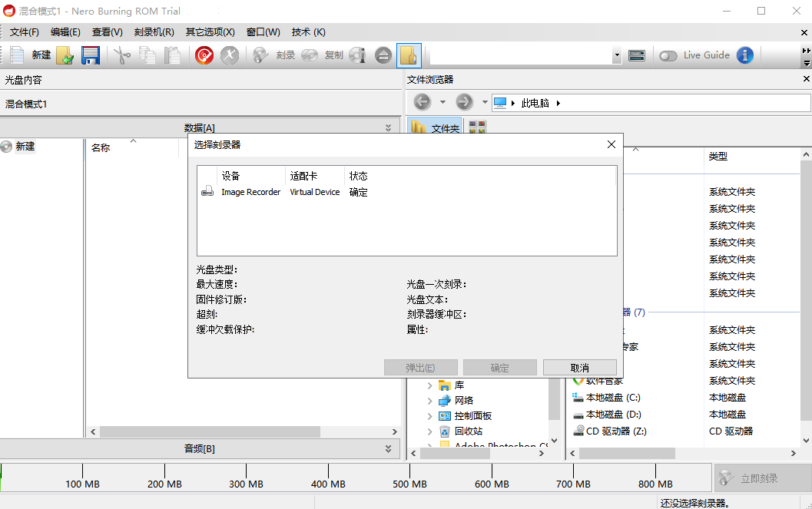
Task: Expand the 网络 tree node
Action: point(429,401)
